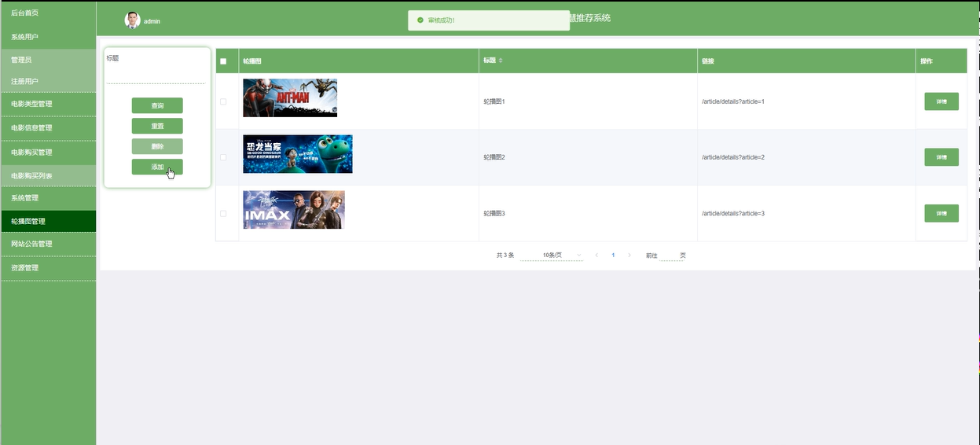Select 注册用户 submenu item
Screen dimensions: 980x445
tap(48, 81)
